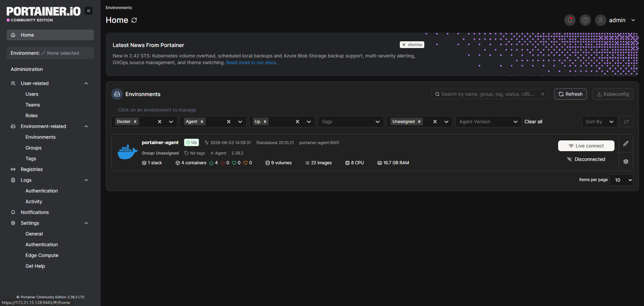Click the RAM memory icon
Image resolution: width=644 pixels, height=306 pixels.
pos(380,163)
